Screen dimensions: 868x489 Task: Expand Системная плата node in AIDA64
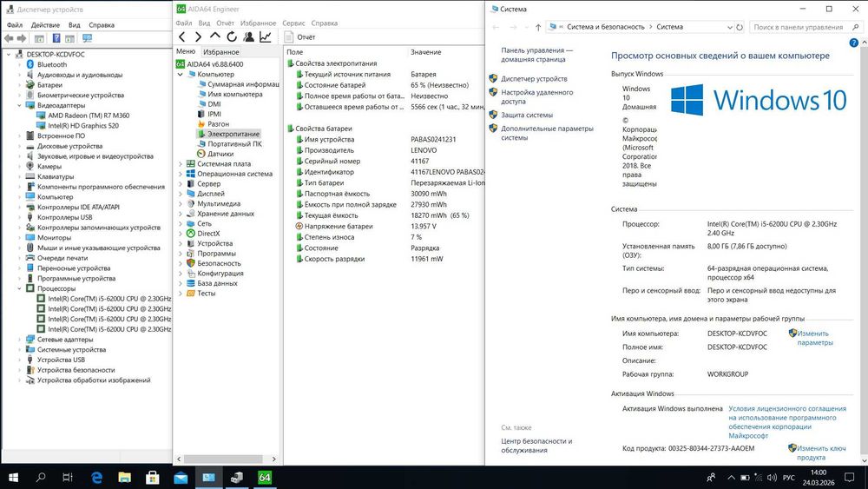click(180, 164)
